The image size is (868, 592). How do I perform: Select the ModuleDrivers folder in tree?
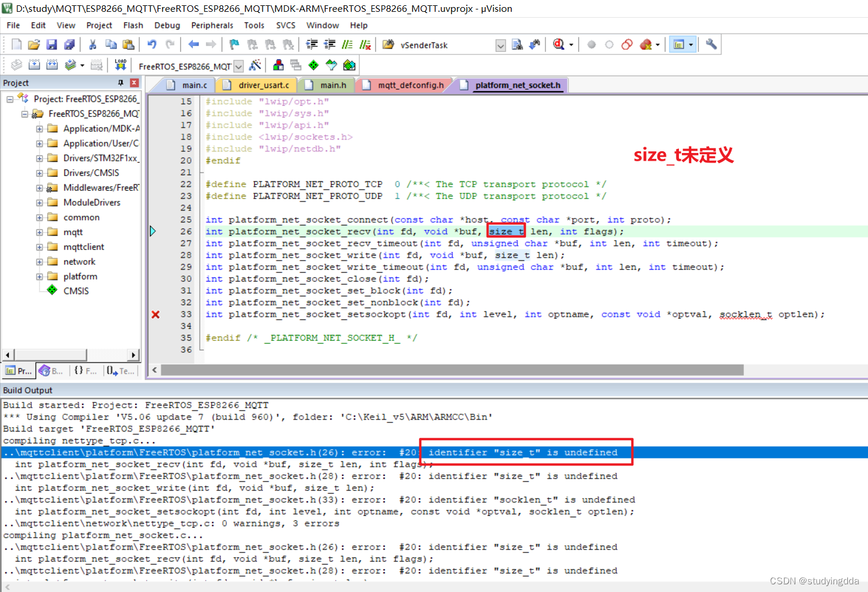click(92, 202)
